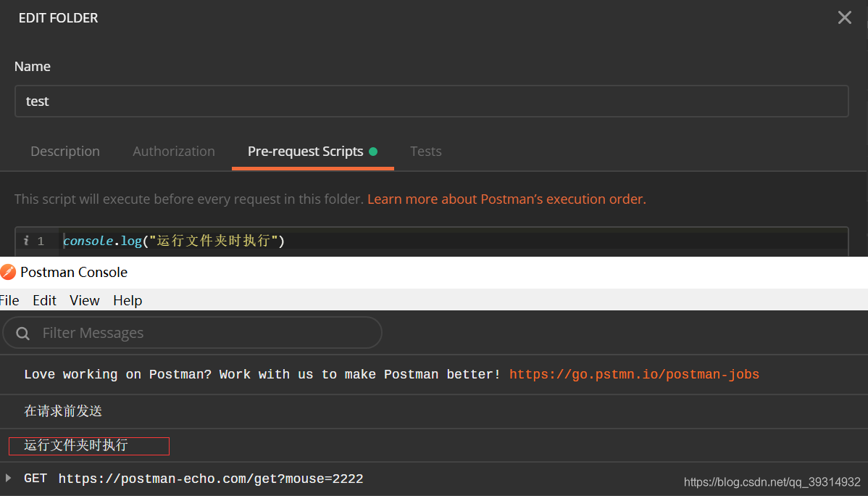868x496 pixels.
Task: Open the Help menu in Postman Console
Action: (x=128, y=300)
